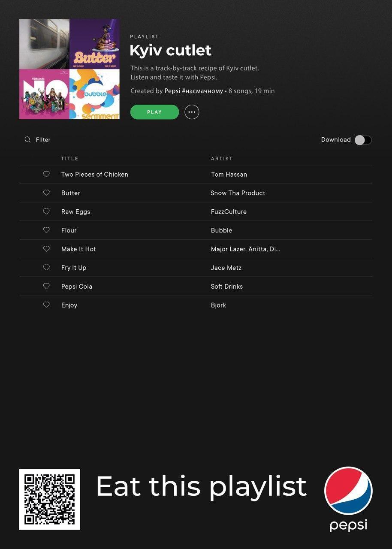Open the Kyiv cutlet playlist cover art
This screenshot has width=392, height=549.
pos(69,69)
